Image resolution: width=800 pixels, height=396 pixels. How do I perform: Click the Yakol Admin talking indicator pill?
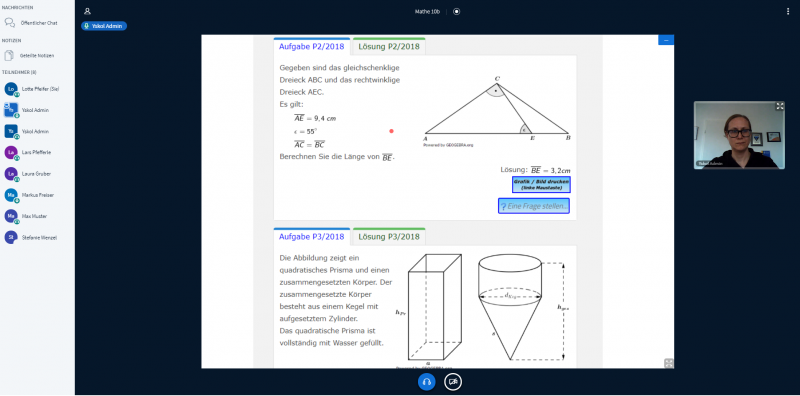[104, 26]
